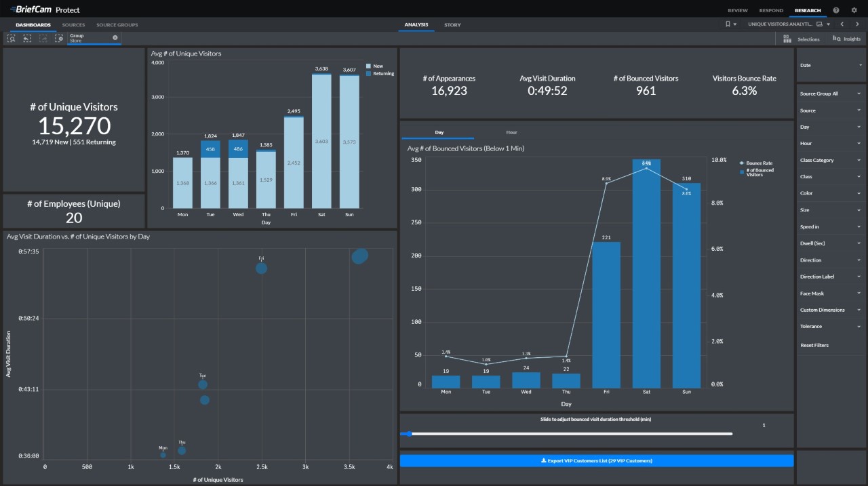Click the BriefCam Protect logo
Image resolution: width=868 pixels, height=486 pixels.
(x=45, y=9)
